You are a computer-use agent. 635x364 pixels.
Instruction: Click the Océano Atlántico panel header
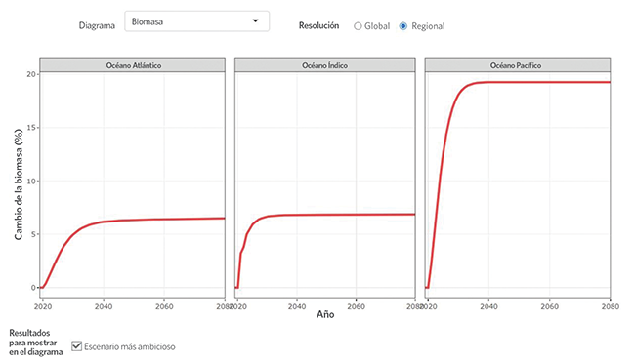pyautogui.click(x=133, y=65)
